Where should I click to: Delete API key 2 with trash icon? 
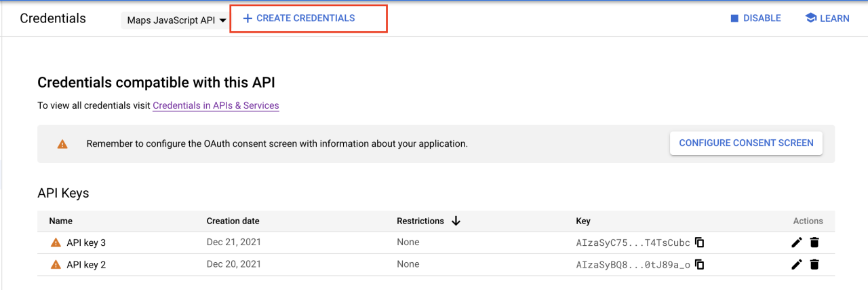click(x=814, y=265)
